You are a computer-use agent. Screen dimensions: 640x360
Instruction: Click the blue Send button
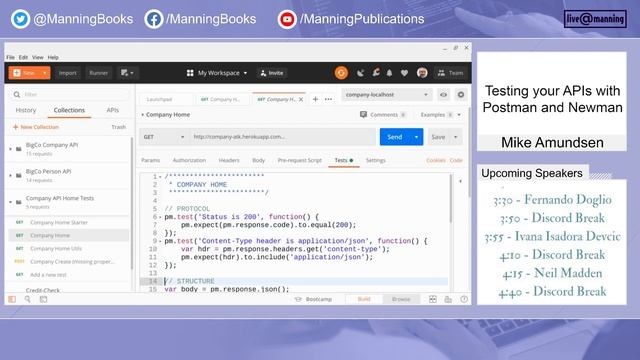point(395,137)
